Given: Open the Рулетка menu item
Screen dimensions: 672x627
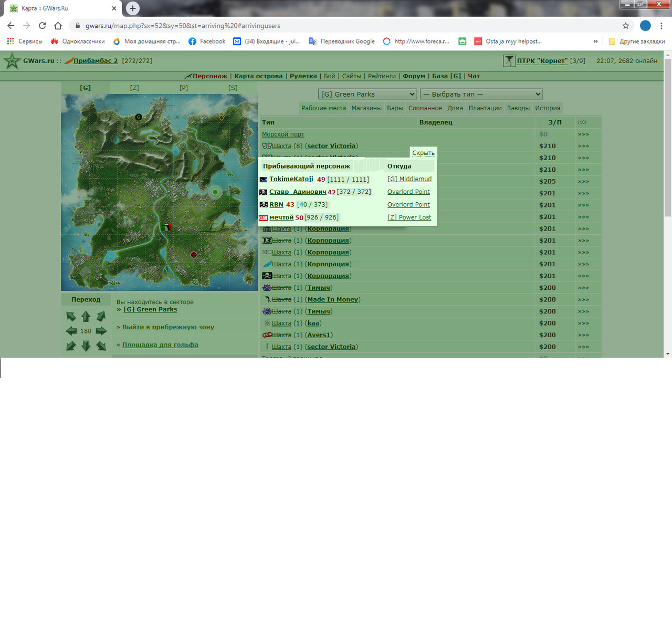Looking at the screenshot, I should point(303,76).
